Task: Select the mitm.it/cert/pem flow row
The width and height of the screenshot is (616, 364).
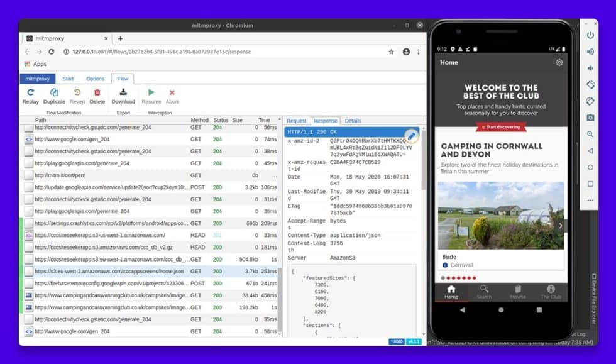Action: coord(150,175)
